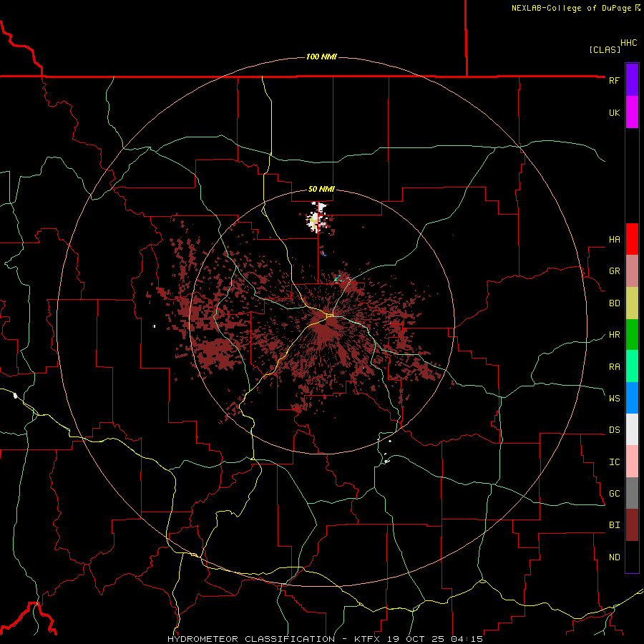Select the WS blue legend swatch
The width and height of the screenshot is (644, 644).
point(632,398)
